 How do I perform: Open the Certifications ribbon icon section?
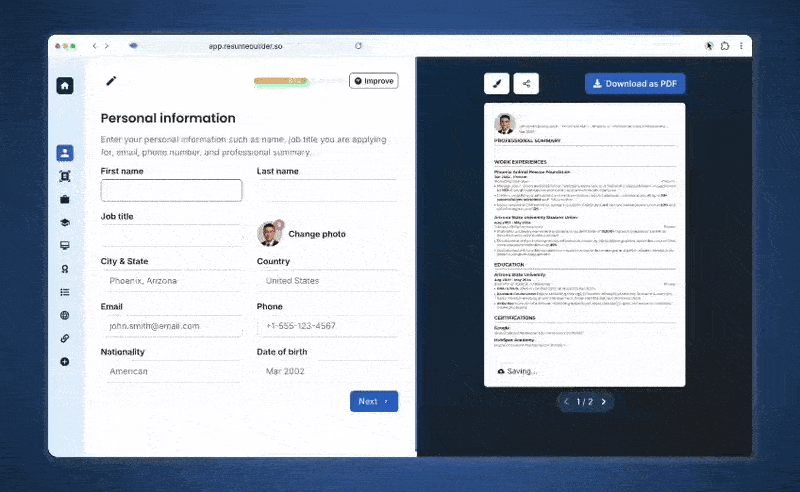pyautogui.click(x=65, y=269)
